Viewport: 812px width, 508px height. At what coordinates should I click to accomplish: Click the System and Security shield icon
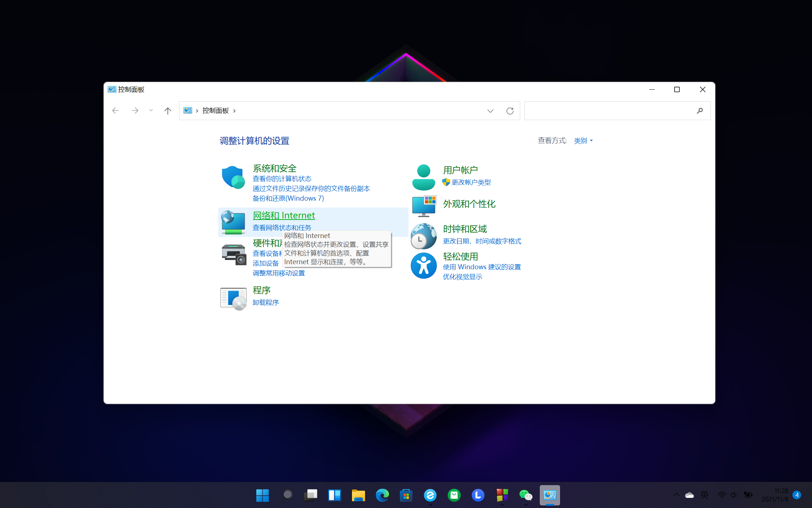233,177
